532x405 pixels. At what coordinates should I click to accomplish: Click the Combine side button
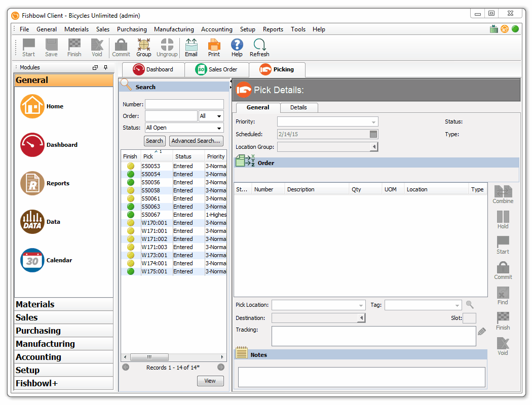click(503, 194)
